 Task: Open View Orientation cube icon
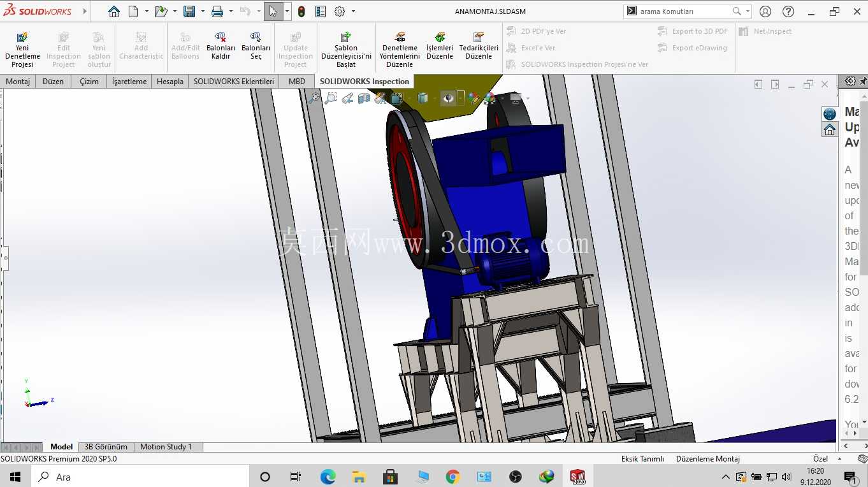pyautogui.click(x=397, y=98)
